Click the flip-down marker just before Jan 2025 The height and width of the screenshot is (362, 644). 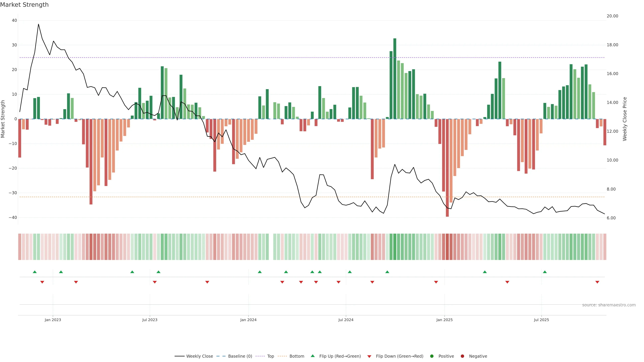click(x=436, y=282)
